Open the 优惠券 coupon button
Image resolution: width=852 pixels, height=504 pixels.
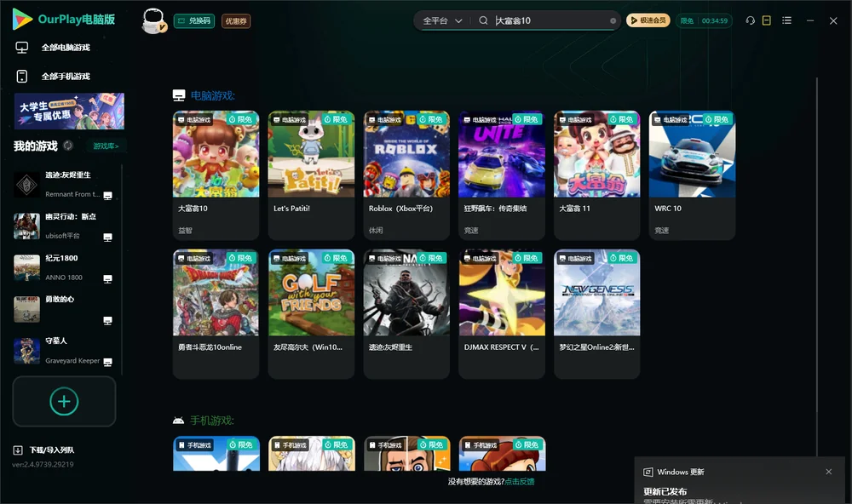coord(236,20)
